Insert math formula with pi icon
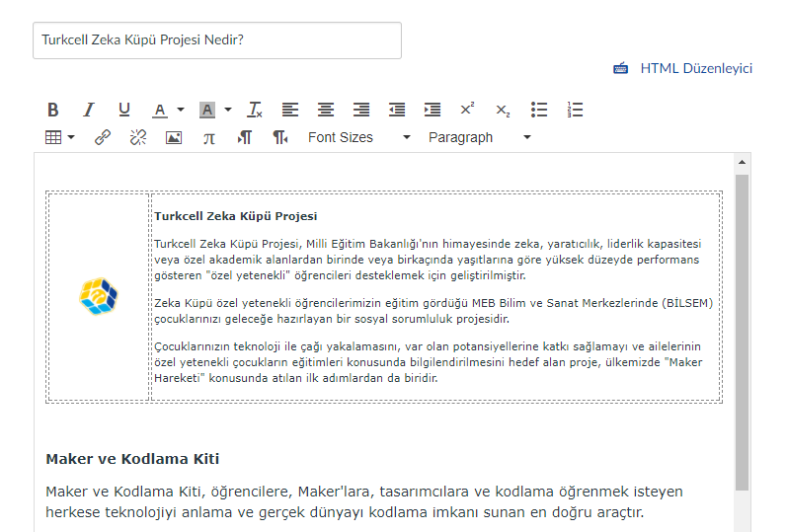Screen dimensions: 787x532 pos(209,138)
